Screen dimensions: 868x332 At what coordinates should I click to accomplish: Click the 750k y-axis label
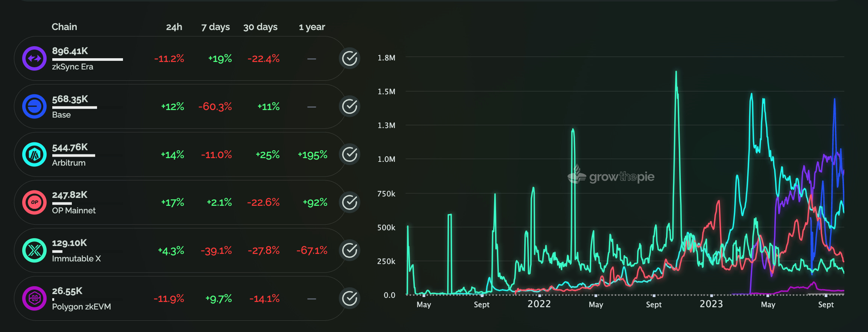pyautogui.click(x=386, y=194)
